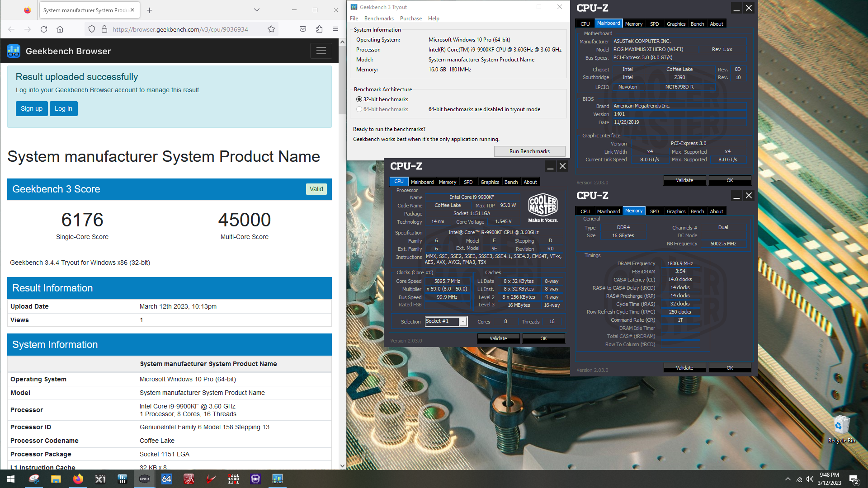Show hidden tray icons chevron

tap(788, 479)
